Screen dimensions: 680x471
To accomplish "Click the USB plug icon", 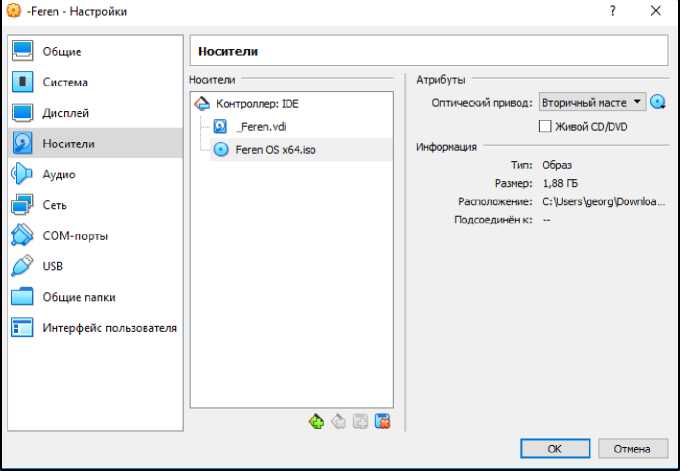I will (22, 266).
